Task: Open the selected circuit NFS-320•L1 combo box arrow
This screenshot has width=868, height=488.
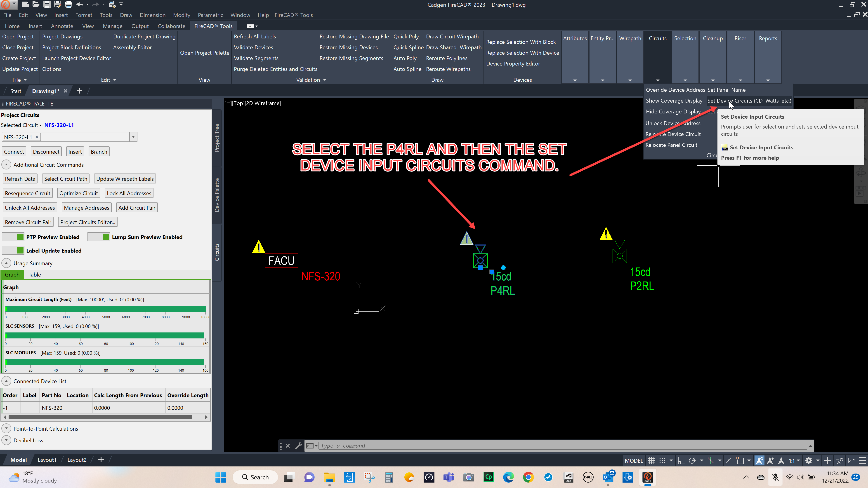Action: pyautogui.click(x=133, y=137)
